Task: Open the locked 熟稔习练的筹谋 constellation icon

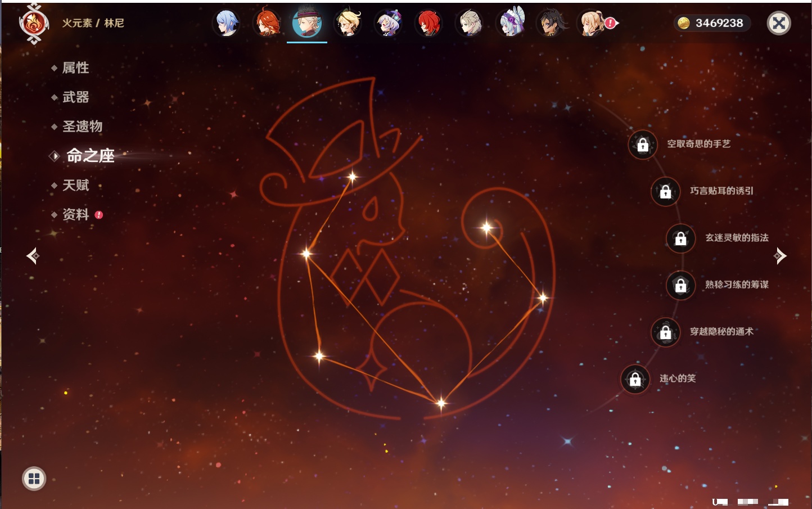Action: (680, 285)
